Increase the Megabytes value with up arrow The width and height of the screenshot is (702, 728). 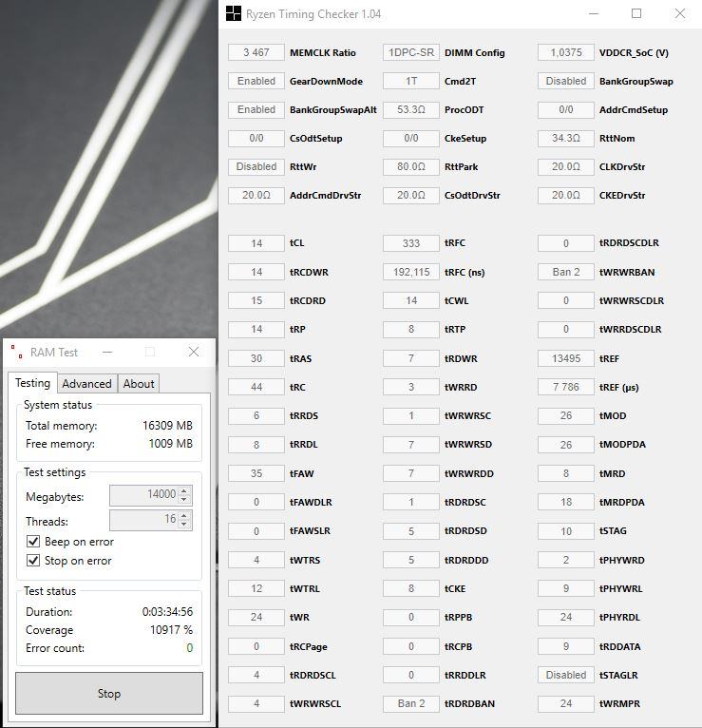184,490
